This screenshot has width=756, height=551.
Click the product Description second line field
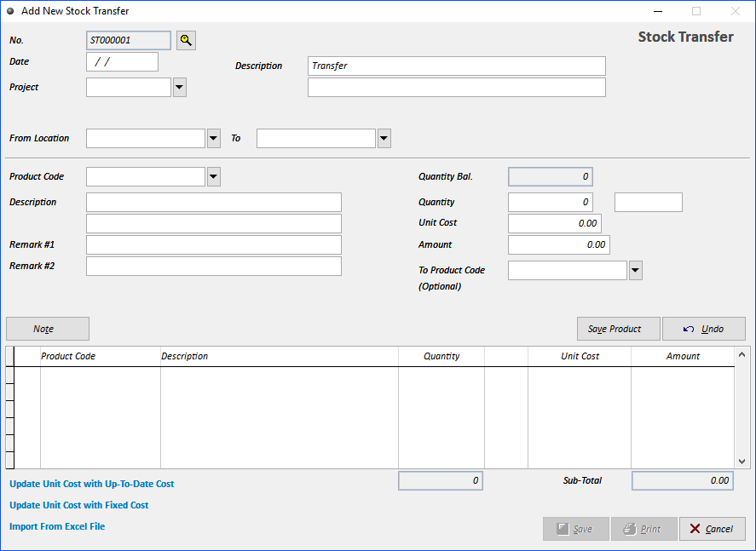point(214,223)
